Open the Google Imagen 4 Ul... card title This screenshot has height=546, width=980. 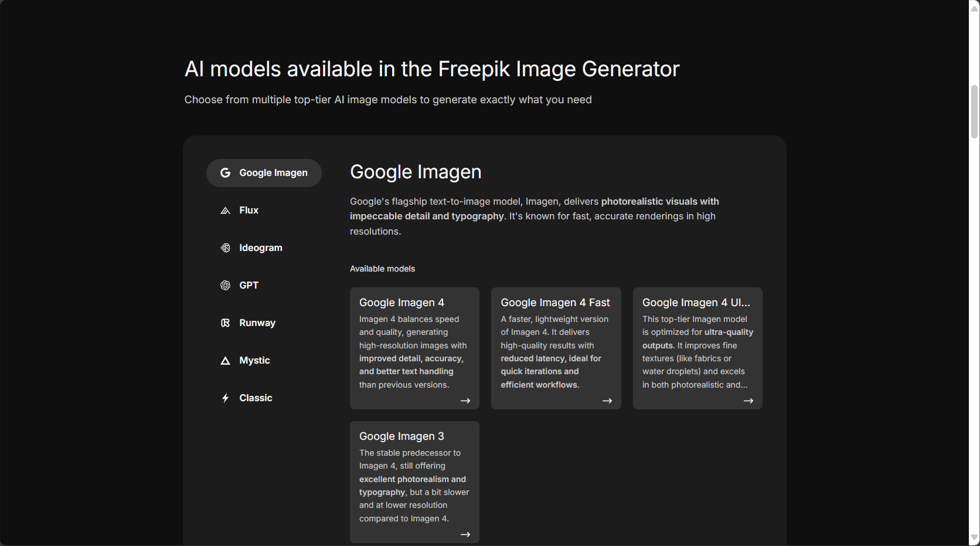point(696,303)
